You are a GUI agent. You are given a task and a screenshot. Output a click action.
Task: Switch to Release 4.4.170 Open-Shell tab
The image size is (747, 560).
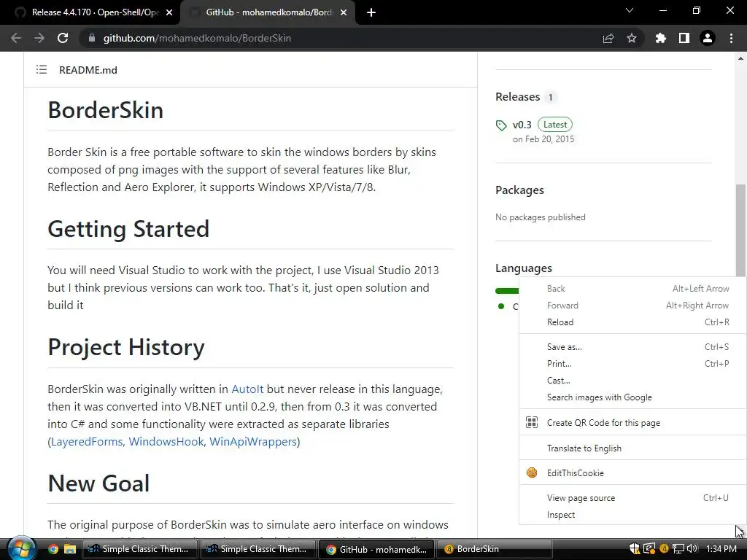click(94, 12)
